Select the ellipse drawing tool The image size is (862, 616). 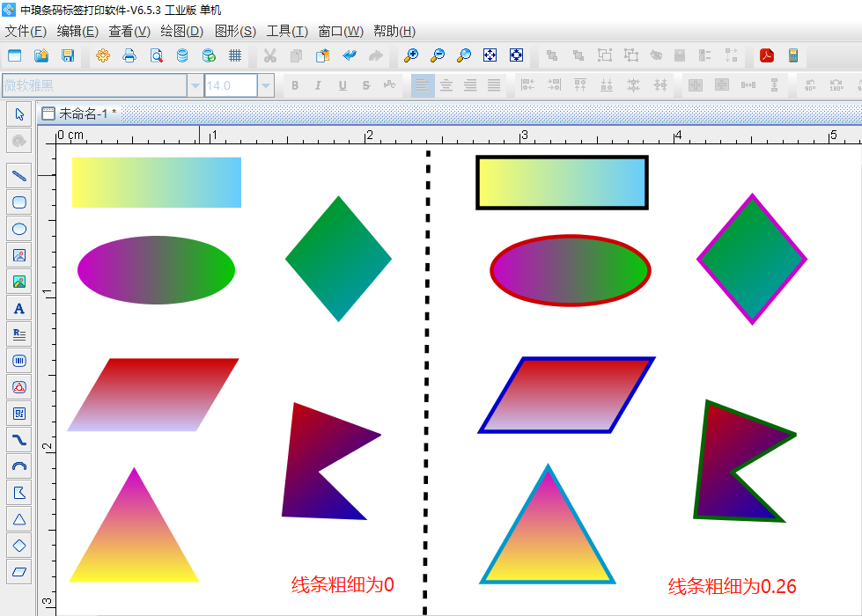tap(19, 229)
